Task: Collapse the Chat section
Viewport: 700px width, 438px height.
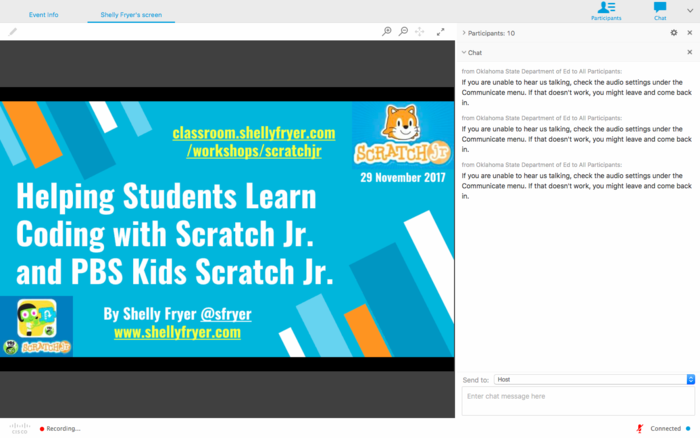Action: [x=464, y=52]
